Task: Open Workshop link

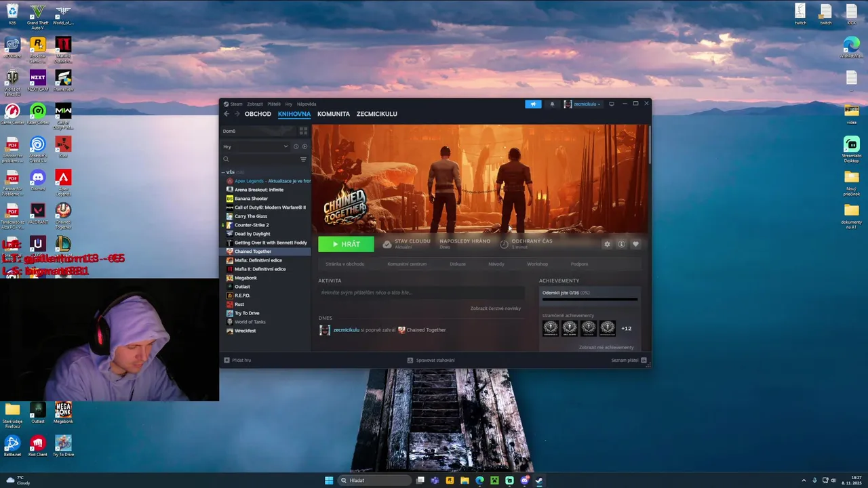Action: pos(537,264)
